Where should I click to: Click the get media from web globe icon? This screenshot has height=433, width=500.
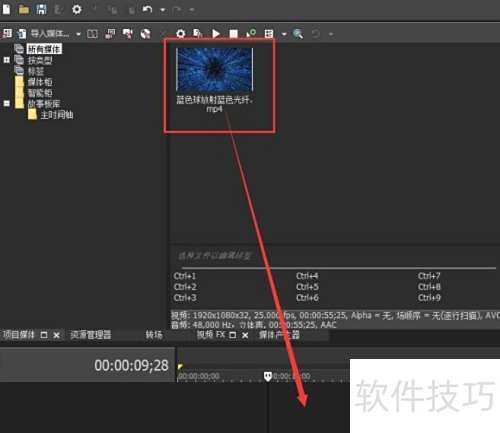tap(145, 34)
